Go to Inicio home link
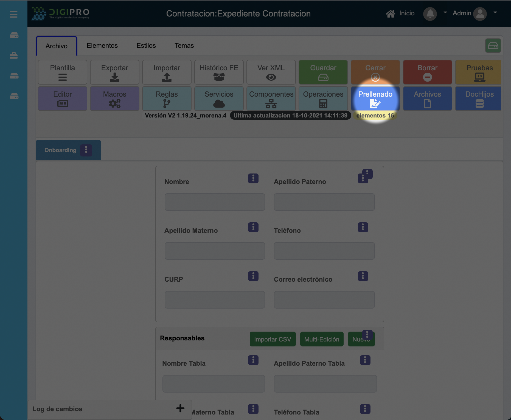 point(400,13)
